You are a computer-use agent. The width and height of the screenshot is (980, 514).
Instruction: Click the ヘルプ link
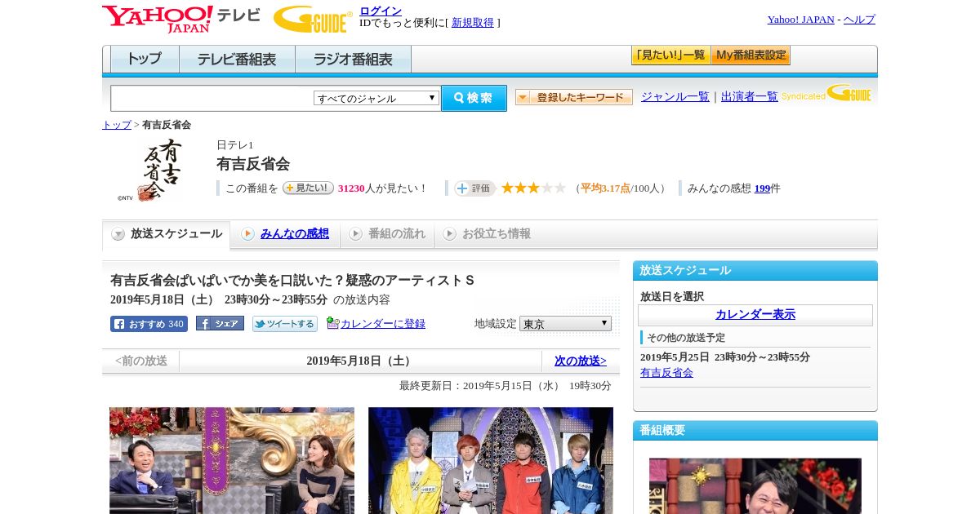coord(859,20)
